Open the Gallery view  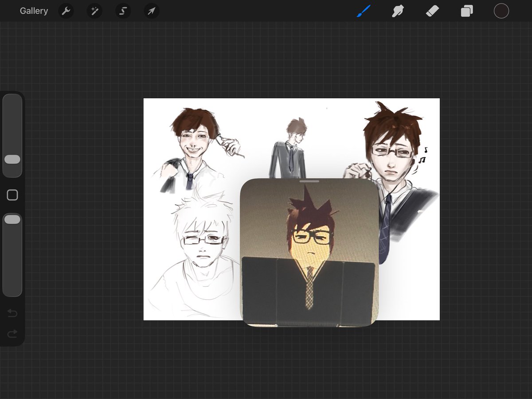pos(34,11)
